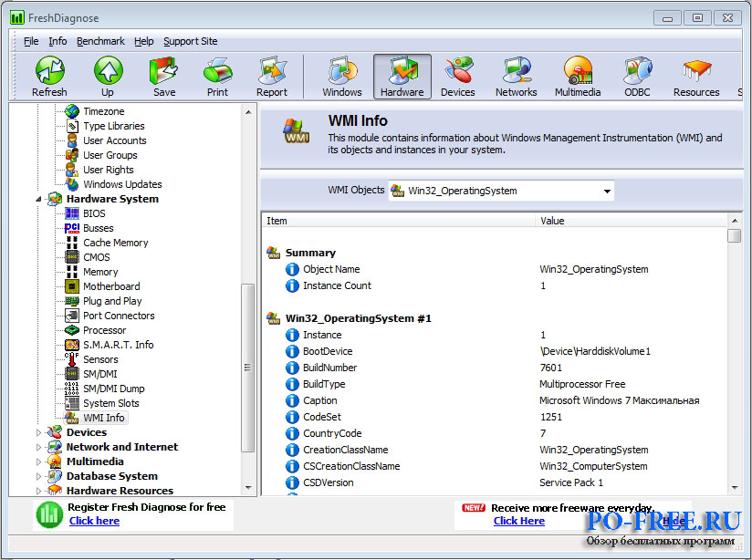This screenshot has height=560, width=752.
Task: Open the Info menu
Action: pyautogui.click(x=57, y=41)
